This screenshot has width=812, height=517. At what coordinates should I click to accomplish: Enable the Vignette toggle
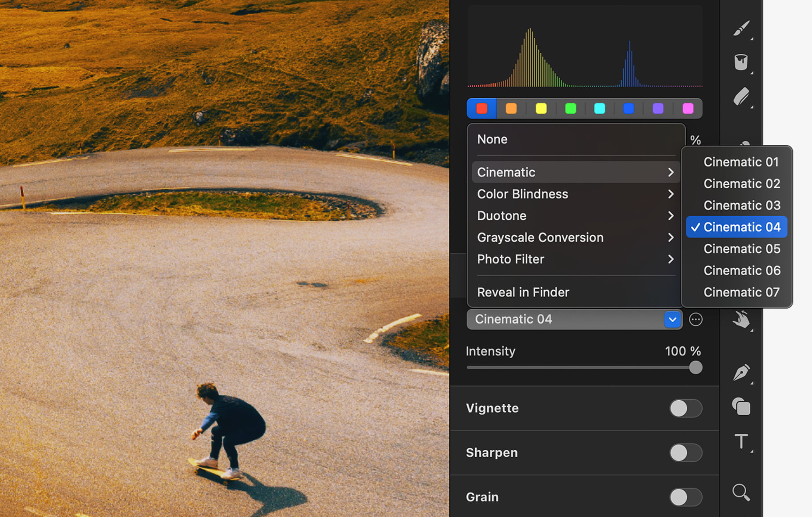click(685, 408)
